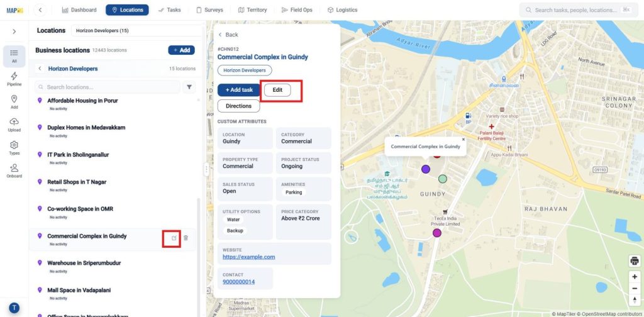
Task: Click the blue + Add button
Action: click(x=182, y=50)
